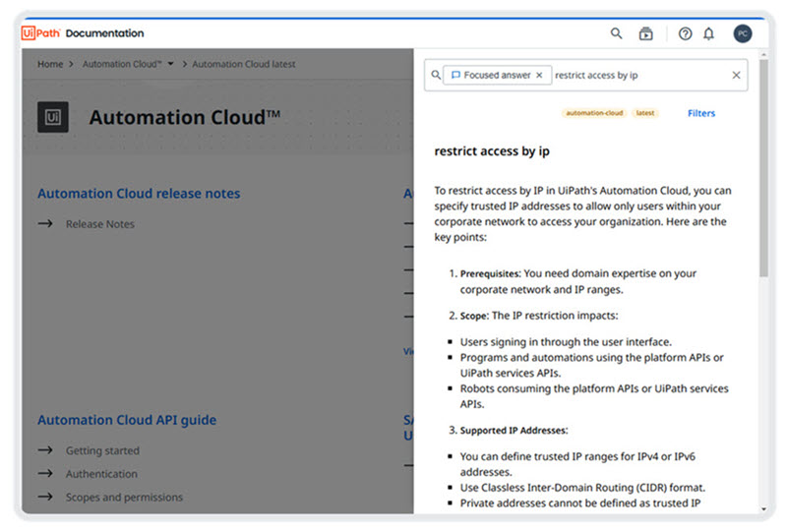The width and height of the screenshot is (787, 532).
Task: Clear the search query with the X
Action: pyautogui.click(x=736, y=75)
